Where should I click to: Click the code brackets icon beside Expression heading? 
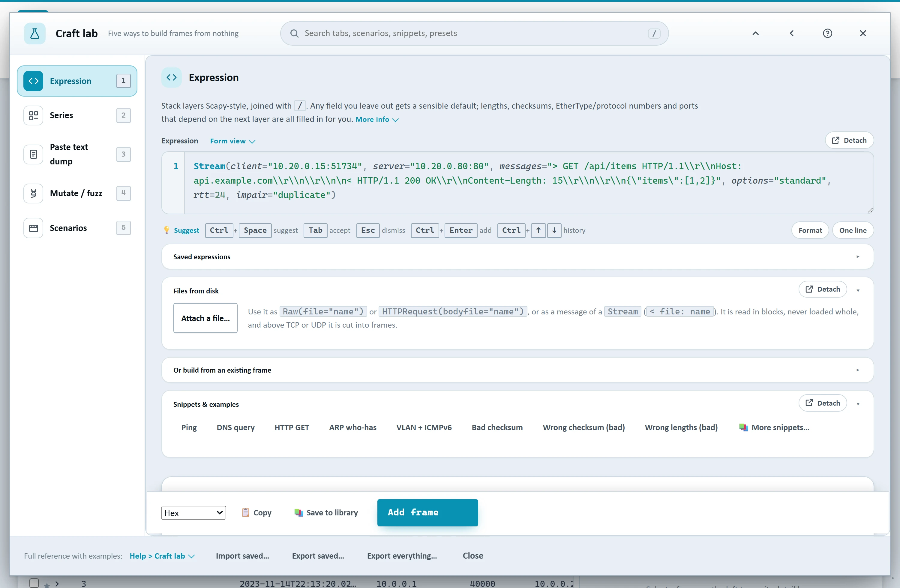[x=172, y=77]
